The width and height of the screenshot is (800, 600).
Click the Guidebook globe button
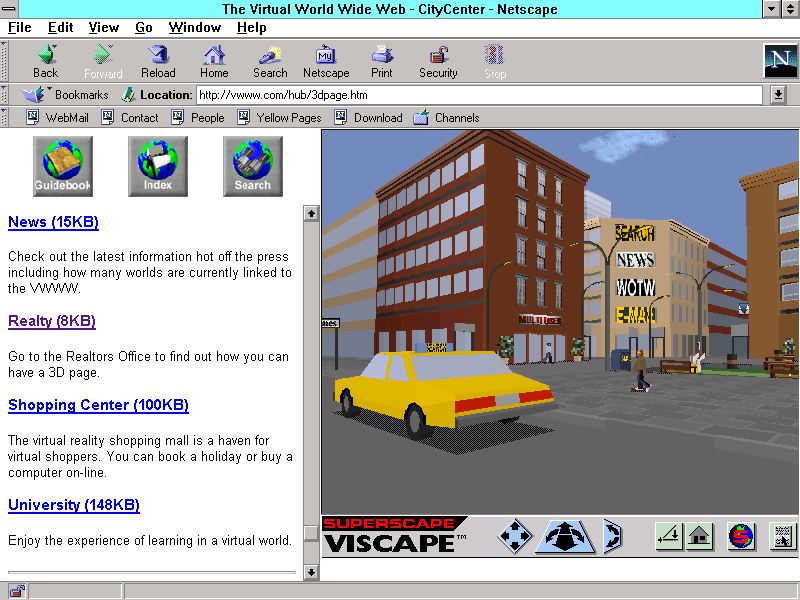(x=63, y=166)
